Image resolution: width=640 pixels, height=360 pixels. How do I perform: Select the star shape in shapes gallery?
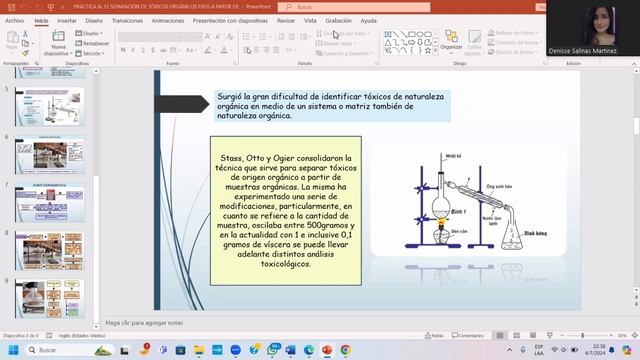[x=427, y=51]
